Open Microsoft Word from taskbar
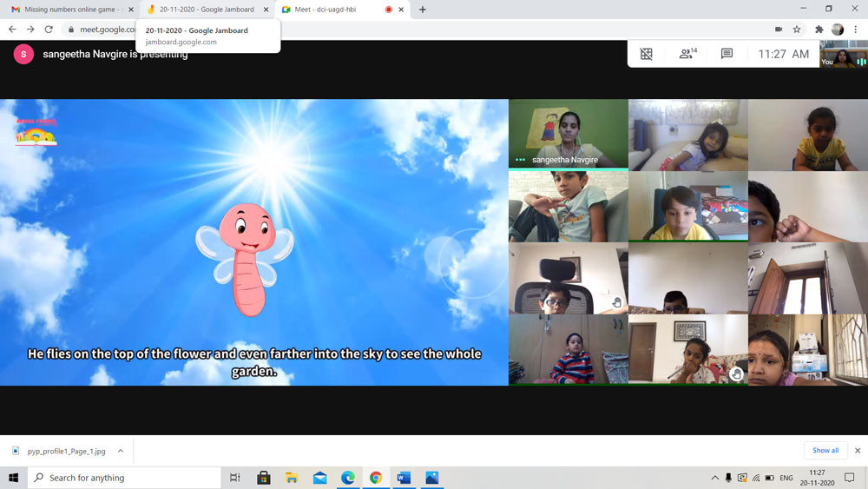 [404, 478]
